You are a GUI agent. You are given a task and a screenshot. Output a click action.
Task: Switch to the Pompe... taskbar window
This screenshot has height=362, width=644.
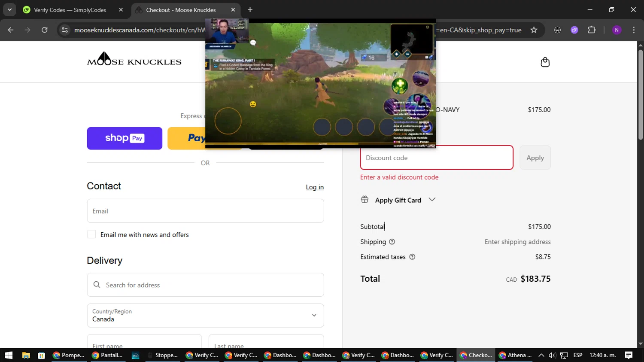69,355
